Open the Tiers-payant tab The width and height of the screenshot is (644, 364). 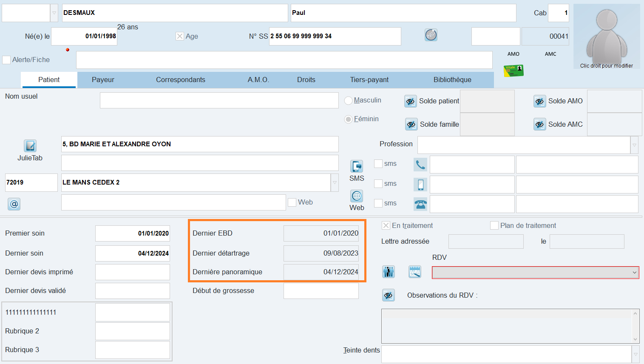(x=369, y=80)
